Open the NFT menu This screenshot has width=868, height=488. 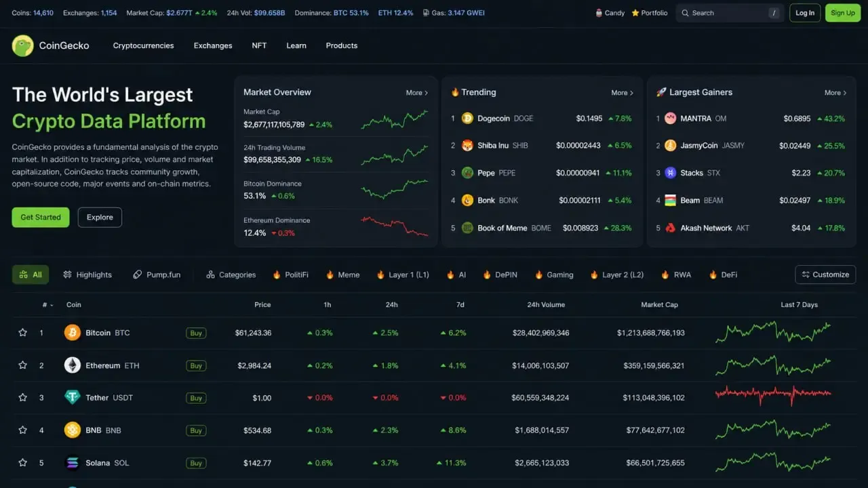(259, 45)
